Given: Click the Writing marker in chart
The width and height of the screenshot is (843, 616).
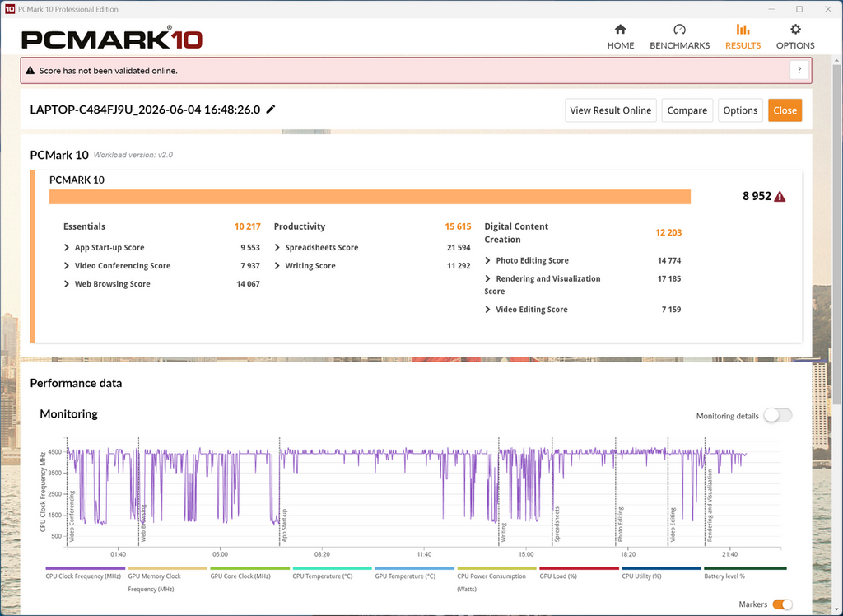Looking at the screenshot, I should tap(503, 531).
